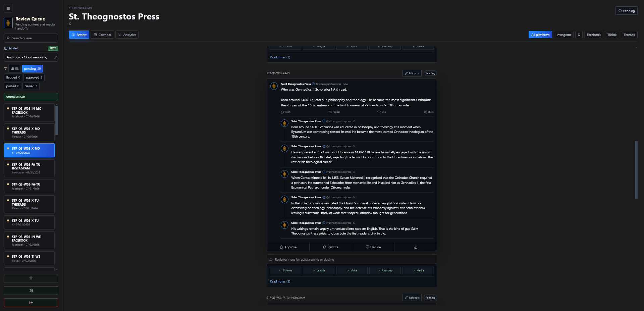Image resolution: width=644 pixels, height=311 pixels.
Task: Focus the reviewer note input
Action: click(x=352, y=260)
